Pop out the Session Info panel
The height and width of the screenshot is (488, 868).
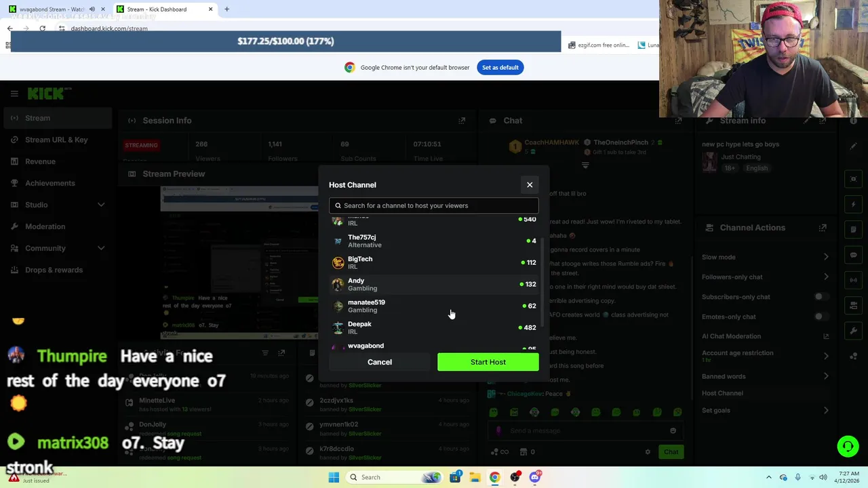[462, 121]
